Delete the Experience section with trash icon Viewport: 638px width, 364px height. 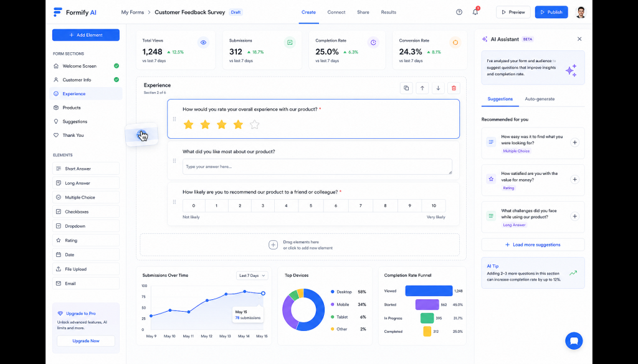[454, 88]
